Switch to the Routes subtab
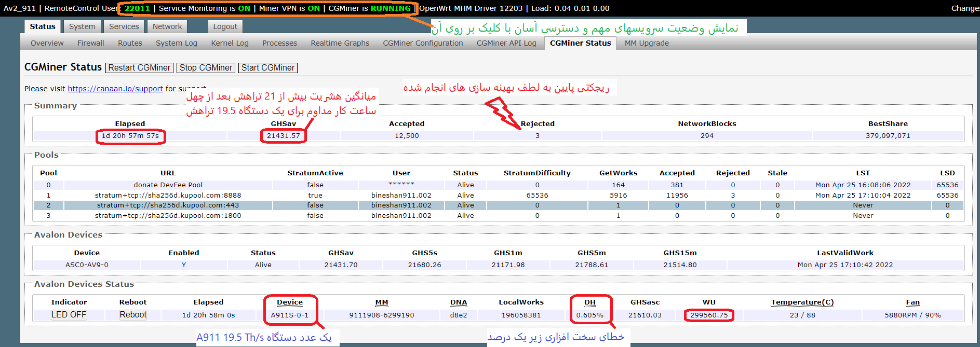980x347 pixels. [130, 43]
